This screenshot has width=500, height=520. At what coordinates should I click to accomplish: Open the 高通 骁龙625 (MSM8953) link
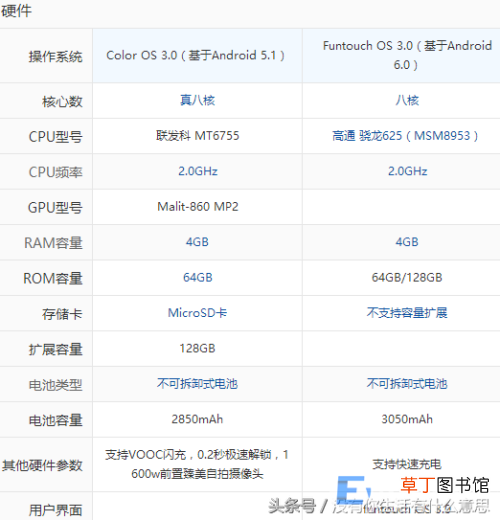(x=405, y=135)
